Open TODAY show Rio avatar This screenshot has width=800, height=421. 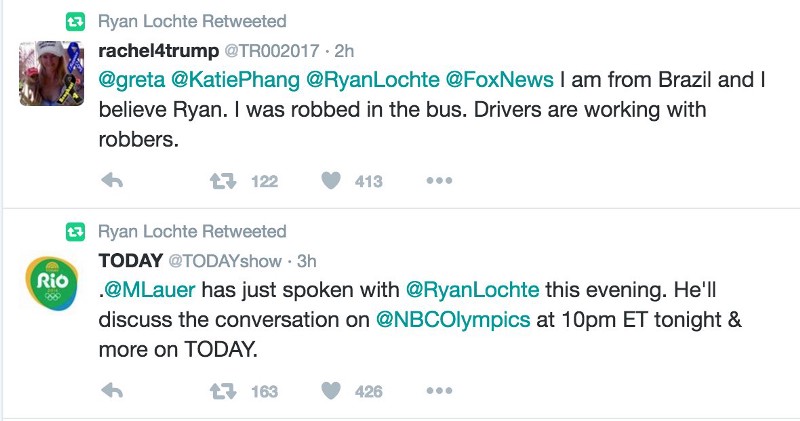48,284
